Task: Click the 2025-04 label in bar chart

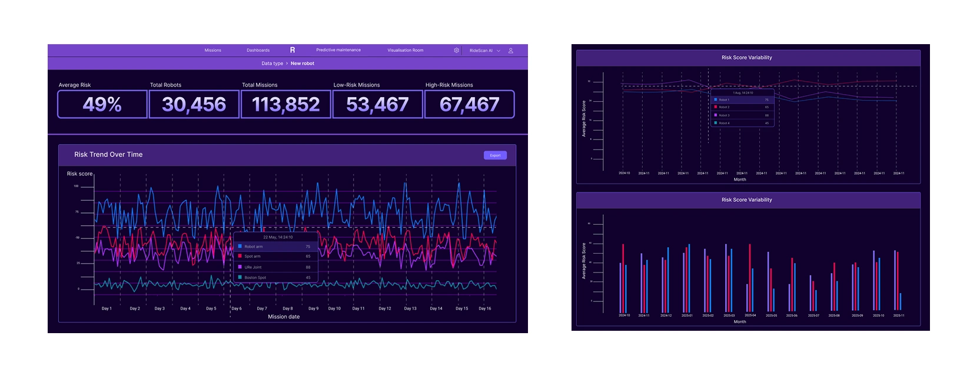Action: coord(750,315)
